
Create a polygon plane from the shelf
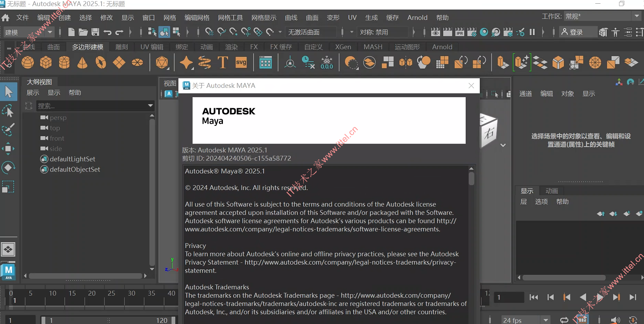click(119, 62)
